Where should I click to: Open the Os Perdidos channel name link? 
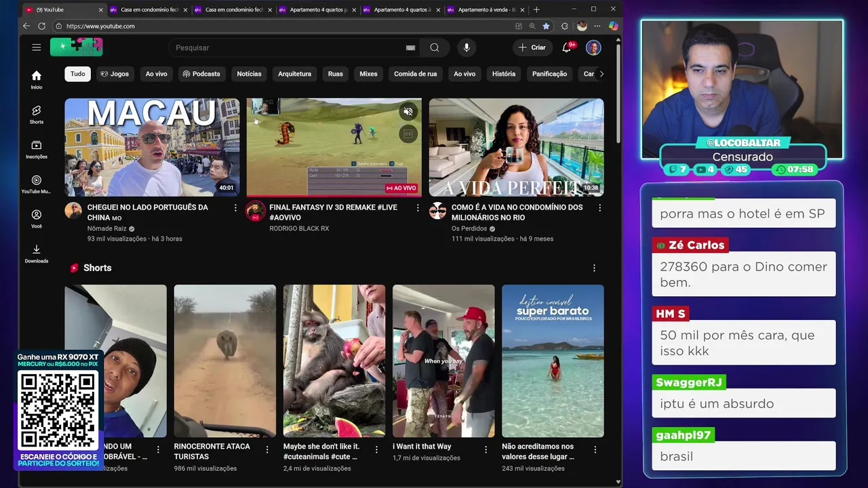[x=469, y=228]
